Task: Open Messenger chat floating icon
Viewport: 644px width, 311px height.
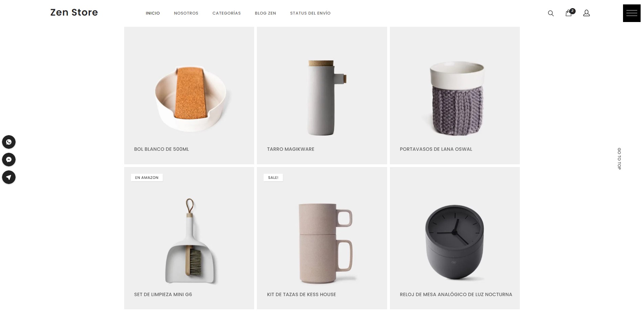Action: point(9,160)
